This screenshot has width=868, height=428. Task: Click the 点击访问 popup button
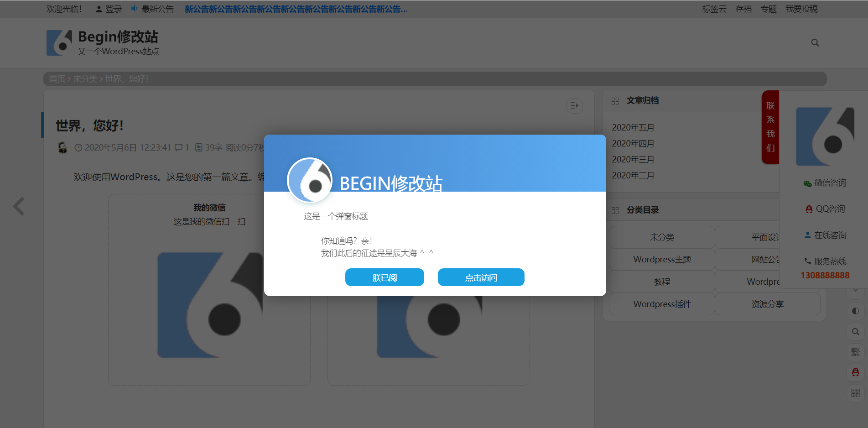pos(481,277)
